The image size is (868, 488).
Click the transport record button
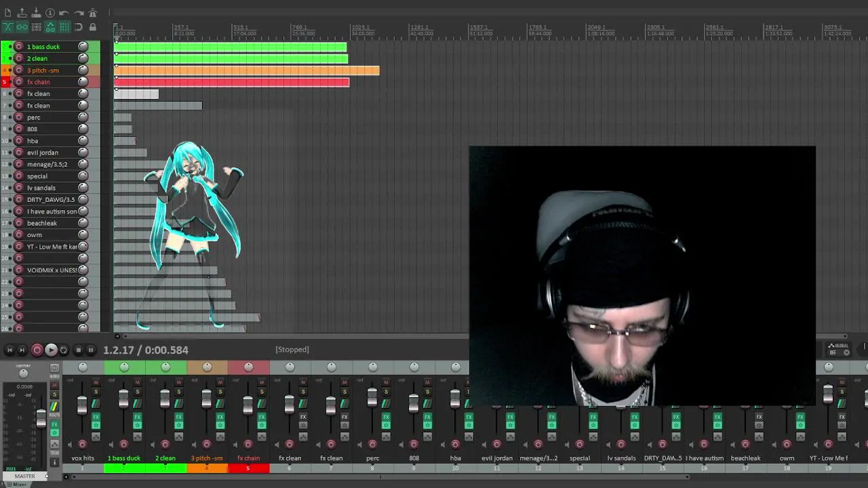37,350
